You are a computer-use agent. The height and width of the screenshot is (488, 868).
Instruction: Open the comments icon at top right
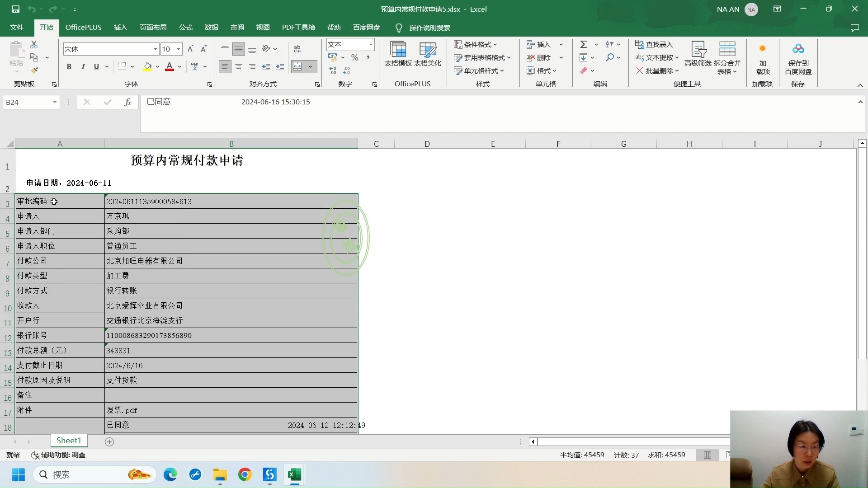tap(854, 28)
